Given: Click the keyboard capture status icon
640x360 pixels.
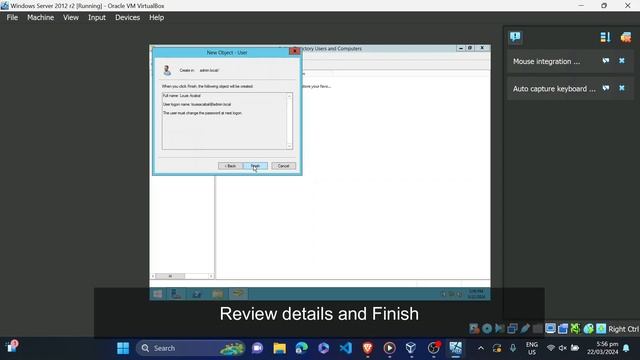Looking at the screenshot, I should (x=601, y=329).
